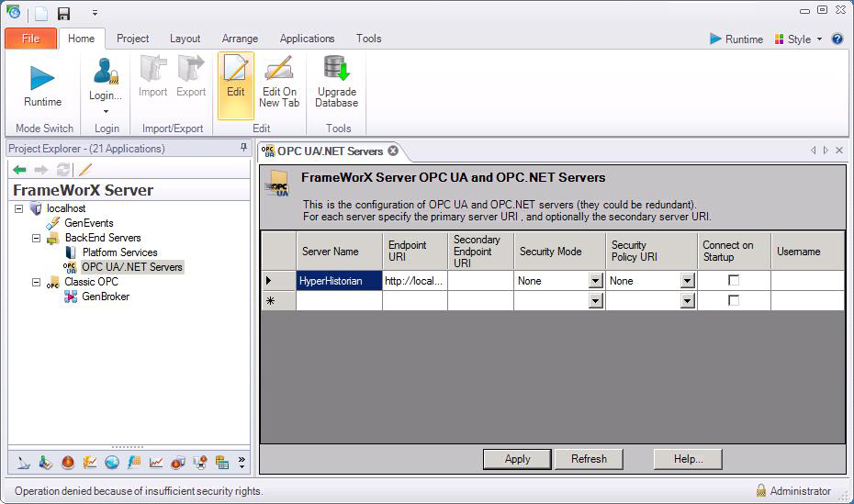The height and width of the screenshot is (504, 854).
Task: Click the save icon in title bar
Action: click(63, 14)
